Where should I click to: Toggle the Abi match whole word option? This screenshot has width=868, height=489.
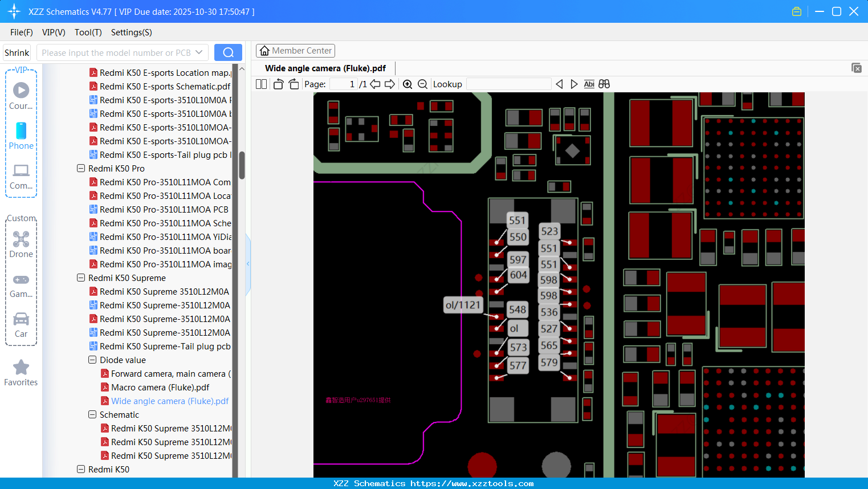coord(589,84)
